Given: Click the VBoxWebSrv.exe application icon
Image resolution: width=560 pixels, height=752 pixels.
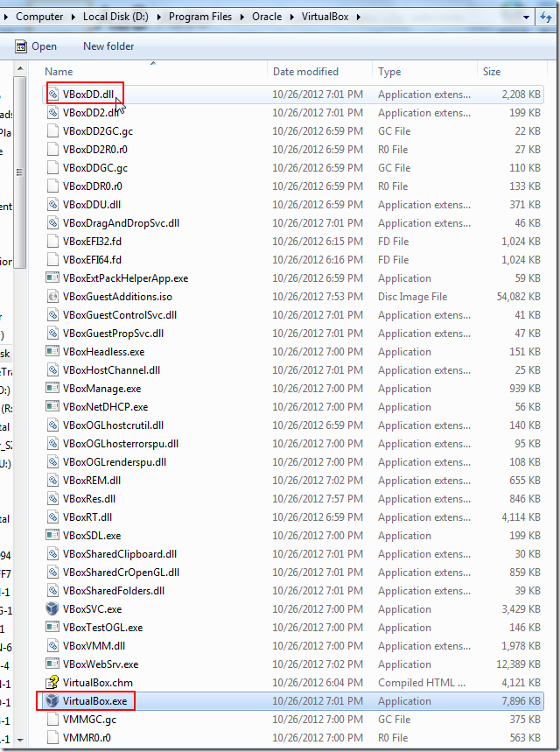Looking at the screenshot, I should (52, 664).
